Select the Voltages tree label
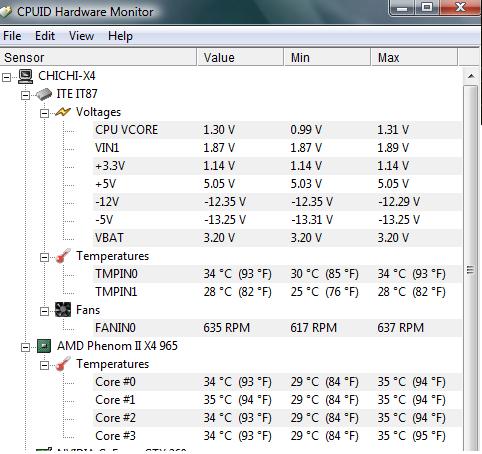The image size is (482, 454). pyautogui.click(x=98, y=112)
